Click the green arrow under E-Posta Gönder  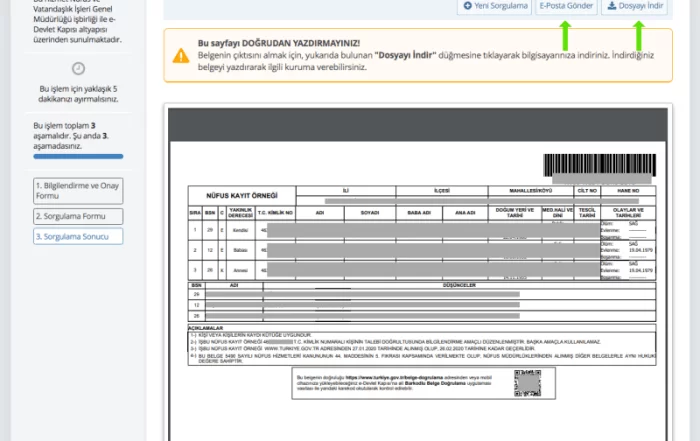[x=565, y=36]
